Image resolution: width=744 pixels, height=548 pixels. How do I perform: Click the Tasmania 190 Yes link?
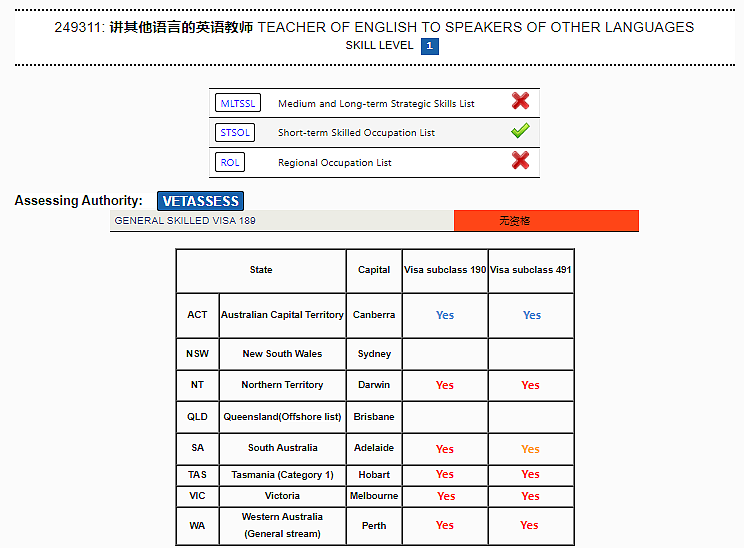click(445, 474)
